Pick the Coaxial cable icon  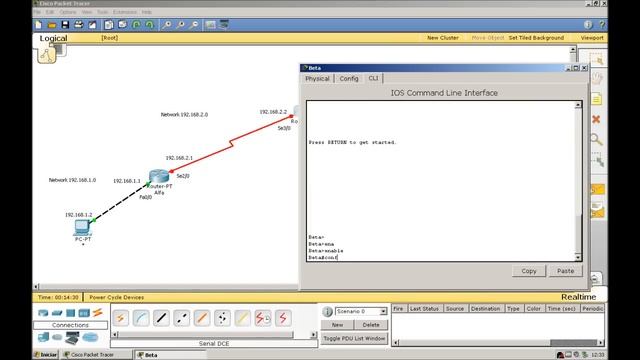(x=242, y=318)
